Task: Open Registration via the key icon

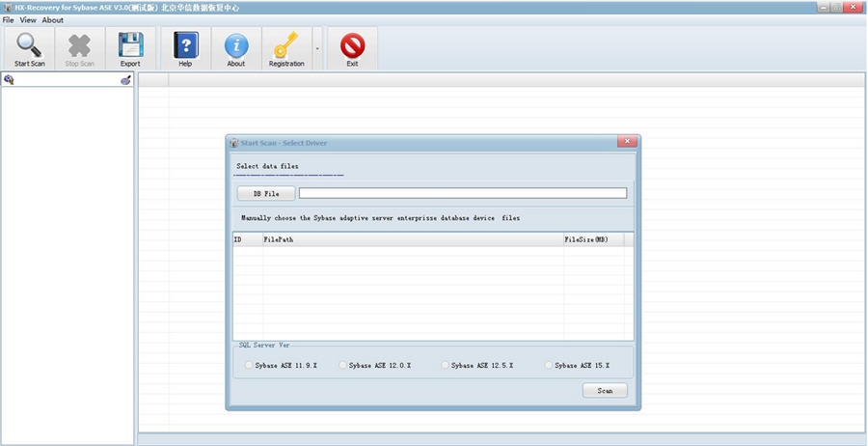Action: coord(286,44)
